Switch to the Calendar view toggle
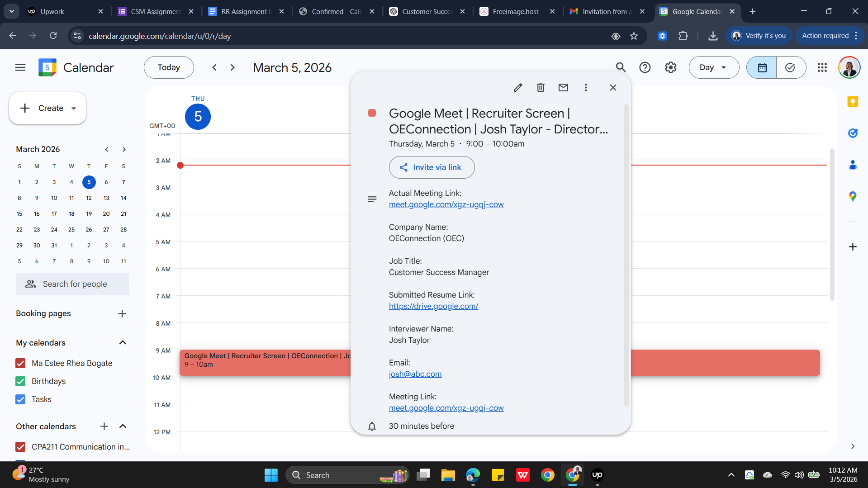868x488 pixels. (762, 67)
